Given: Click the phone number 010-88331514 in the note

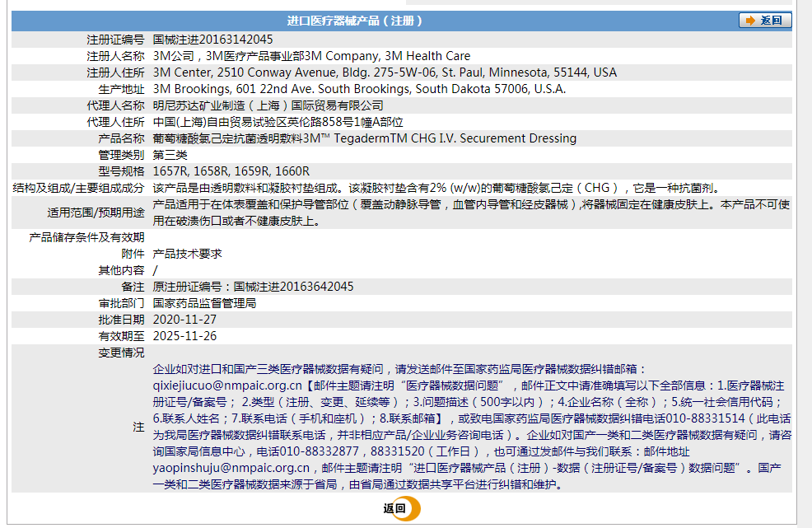Looking at the screenshot, I should pyautogui.click(x=706, y=418).
